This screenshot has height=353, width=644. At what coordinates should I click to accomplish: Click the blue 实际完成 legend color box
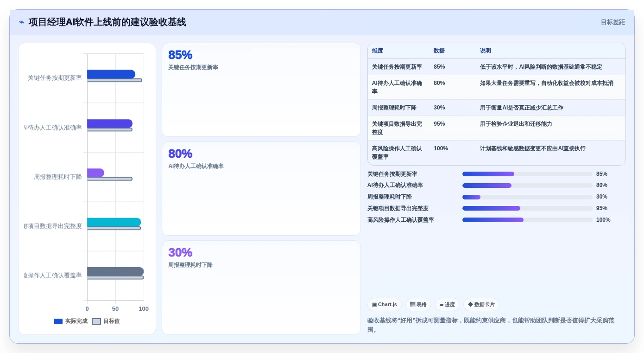point(58,321)
